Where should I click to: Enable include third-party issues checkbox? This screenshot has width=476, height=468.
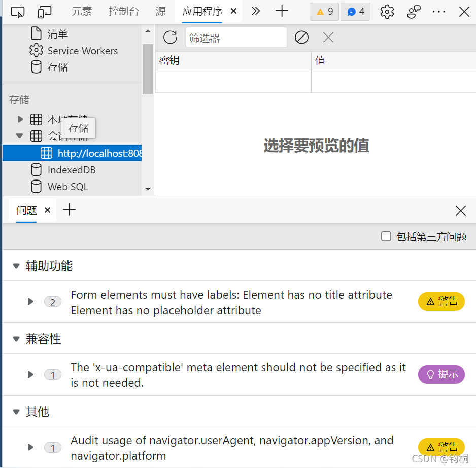(386, 236)
